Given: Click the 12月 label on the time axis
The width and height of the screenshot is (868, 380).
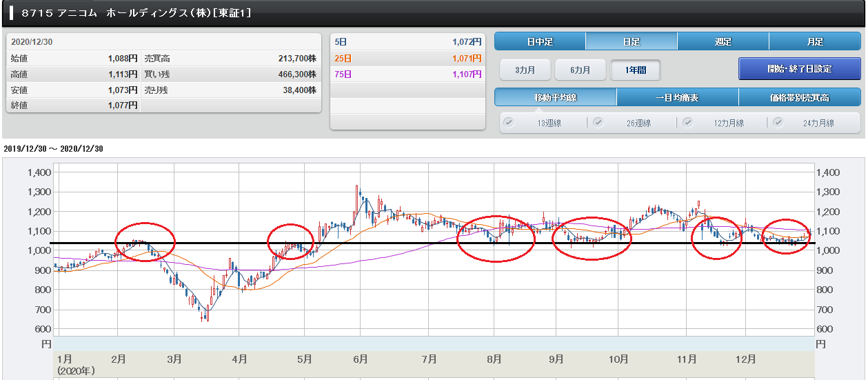Looking at the screenshot, I should (747, 359).
